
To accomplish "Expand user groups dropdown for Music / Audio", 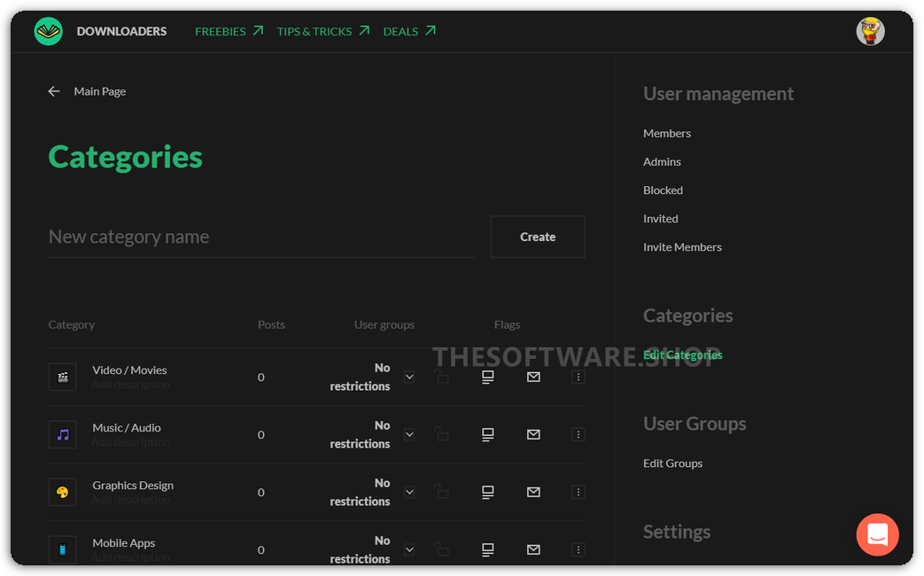I will (x=409, y=434).
